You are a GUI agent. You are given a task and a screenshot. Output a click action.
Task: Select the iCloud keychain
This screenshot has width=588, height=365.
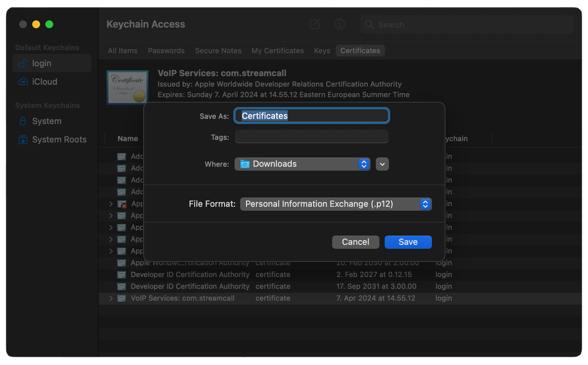[52, 81]
